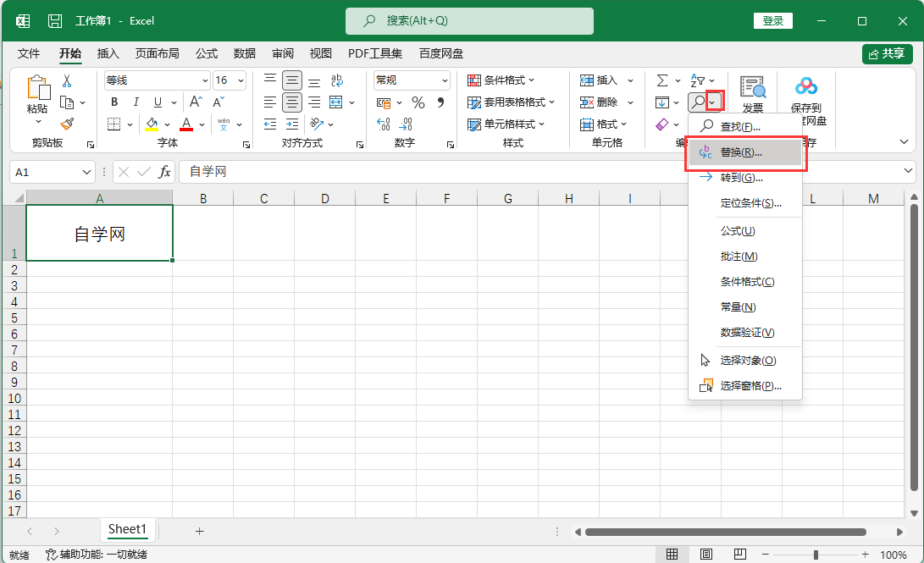Image resolution: width=924 pixels, height=563 pixels.
Task: Click the 发票 invoice check icon
Action: tap(753, 88)
